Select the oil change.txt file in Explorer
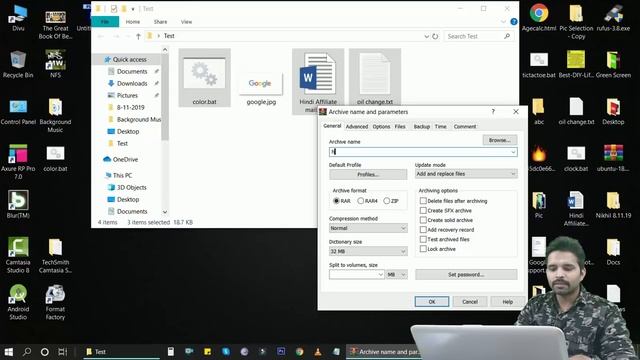 pos(375,78)
